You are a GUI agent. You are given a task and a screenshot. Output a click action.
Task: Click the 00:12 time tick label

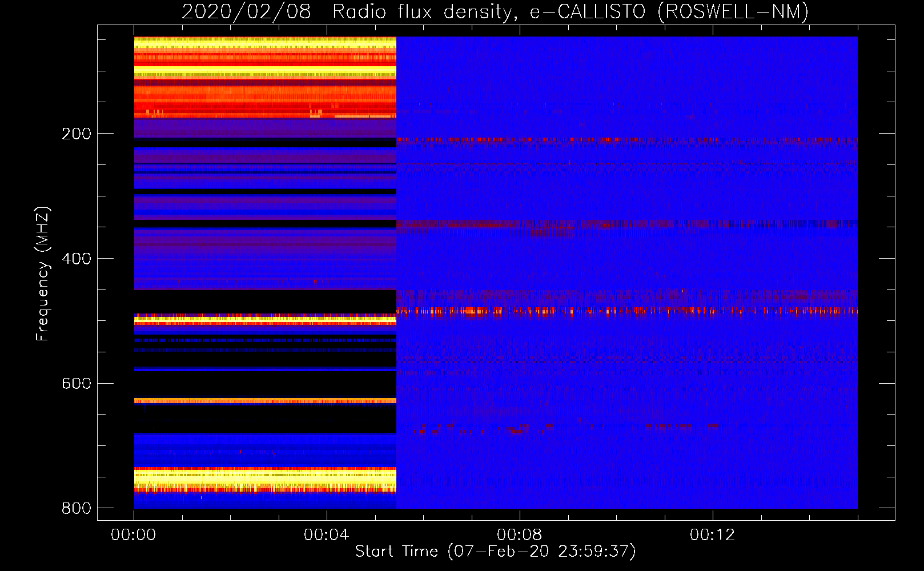713,535
